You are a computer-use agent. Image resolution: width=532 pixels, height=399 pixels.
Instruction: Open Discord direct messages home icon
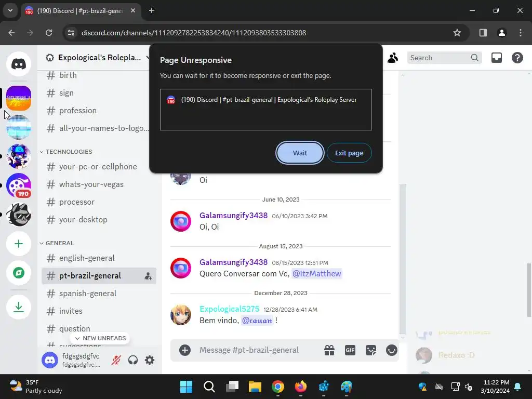click(19, 64)
